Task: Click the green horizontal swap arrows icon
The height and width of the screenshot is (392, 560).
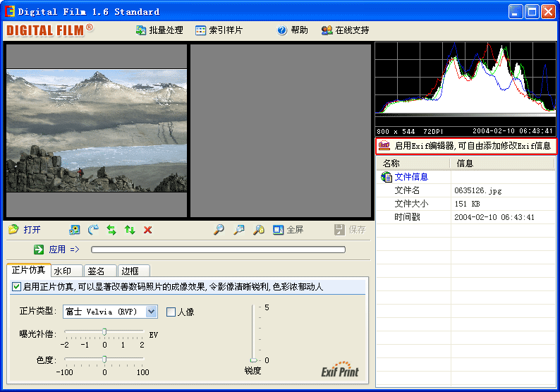Action: coord(111,230)
